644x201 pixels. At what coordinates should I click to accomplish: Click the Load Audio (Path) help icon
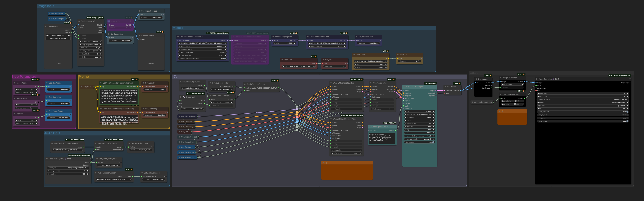[90, 159]
